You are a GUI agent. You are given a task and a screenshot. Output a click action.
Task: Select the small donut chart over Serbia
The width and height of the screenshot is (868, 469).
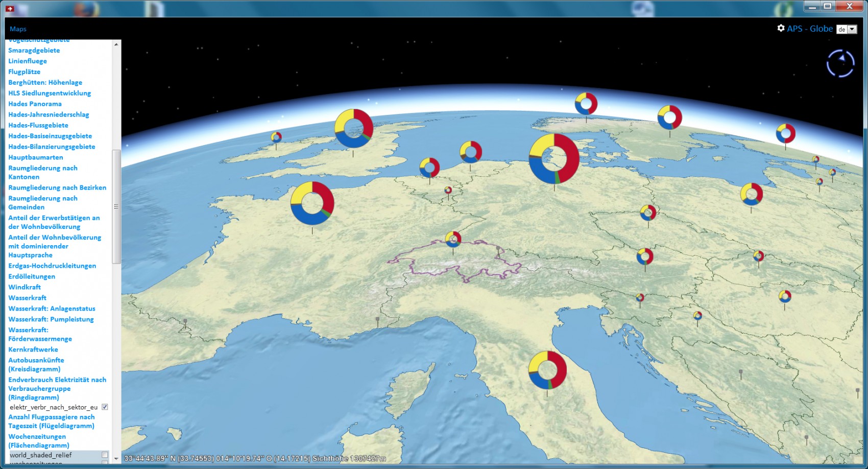click(697, 316)
